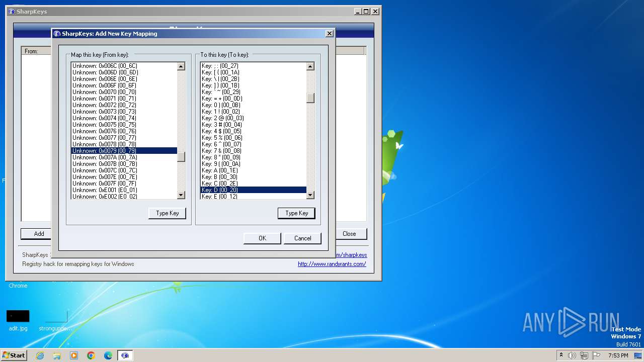644x362 pixels.
Task: Open Windows Explorer folder icon in taskbar
Action: point(57,355)
